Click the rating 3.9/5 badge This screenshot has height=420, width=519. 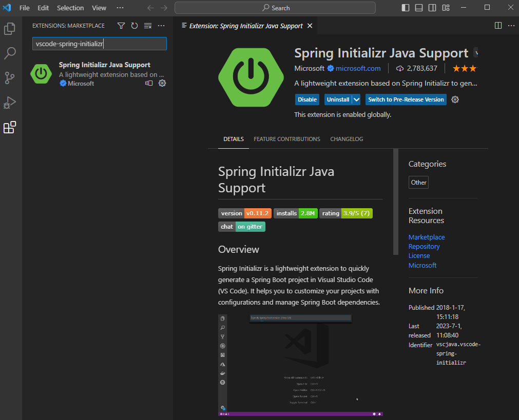(346, 213)
